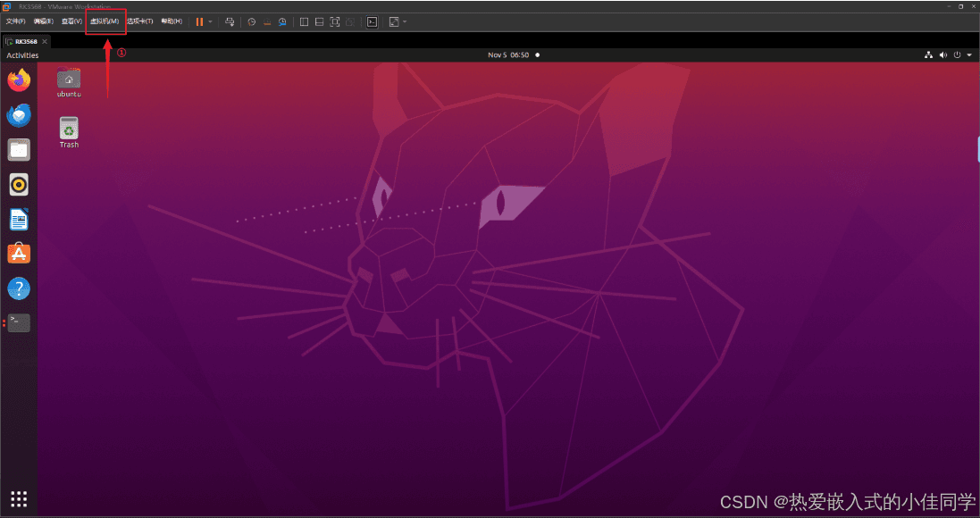Open the snapshot manager
The width and height of the screenshot is (980, 518).
click(282, 21)
